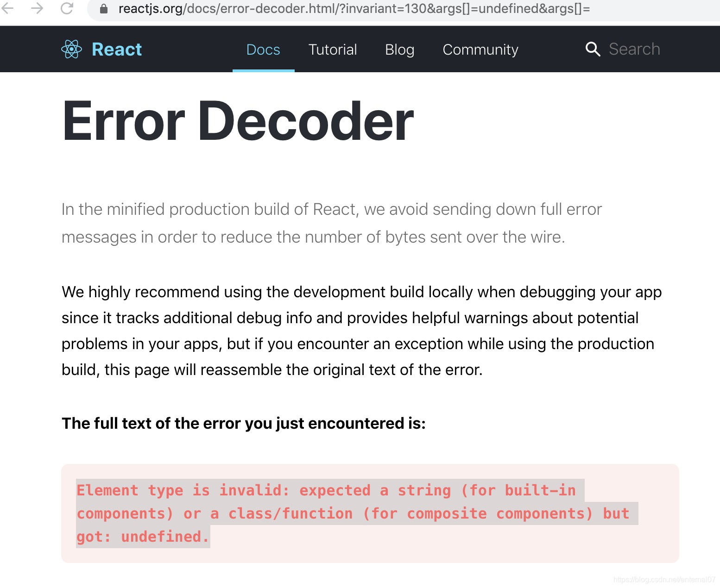720x588 pixels.
Task: Click the 'We highly recommend' paragraph
Action: pos(362,331)
